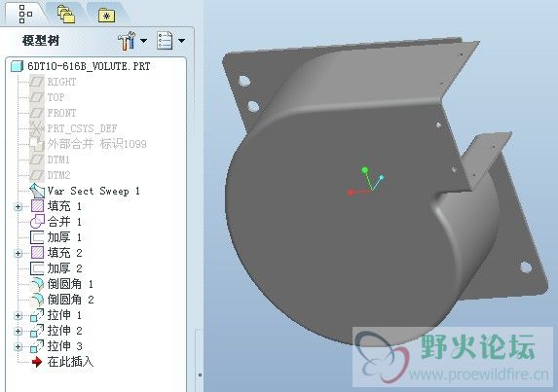
Task: Expand the 拉伸 1 extrude node
Action: pos(18,315)
